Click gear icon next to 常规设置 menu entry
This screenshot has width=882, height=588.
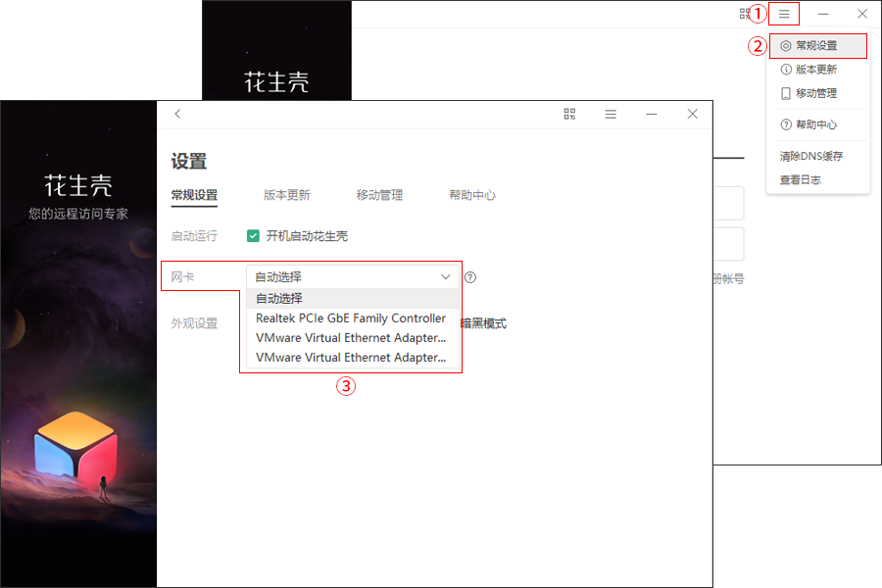pos(786,46)
